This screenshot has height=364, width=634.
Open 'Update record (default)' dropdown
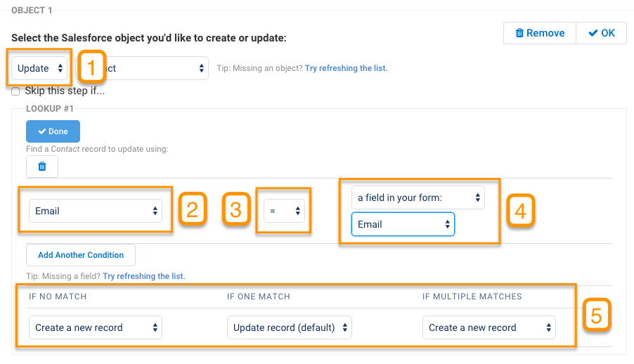pyautogui.click(x=289, y=327)
